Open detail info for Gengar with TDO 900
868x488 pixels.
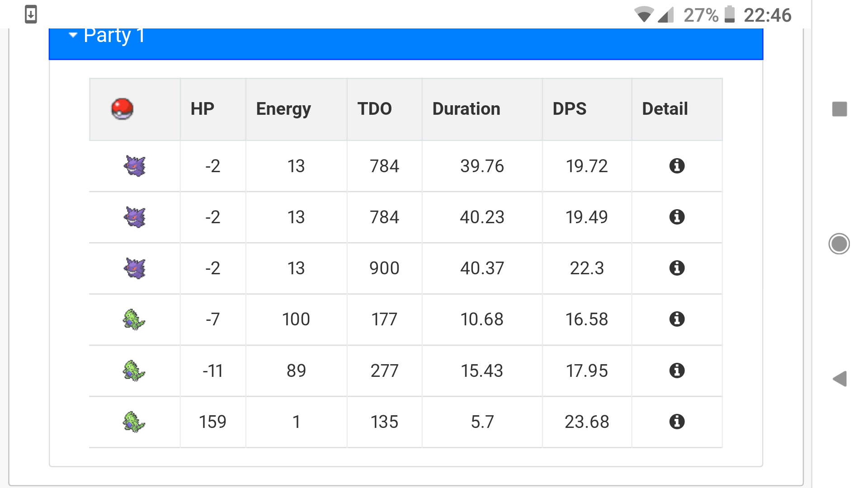click(677, 268)
